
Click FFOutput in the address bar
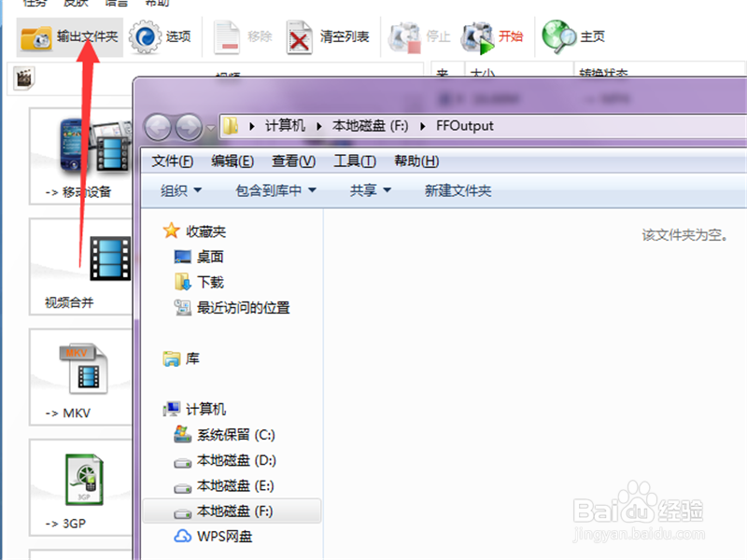pyautogui.click(x=464, y=126)
